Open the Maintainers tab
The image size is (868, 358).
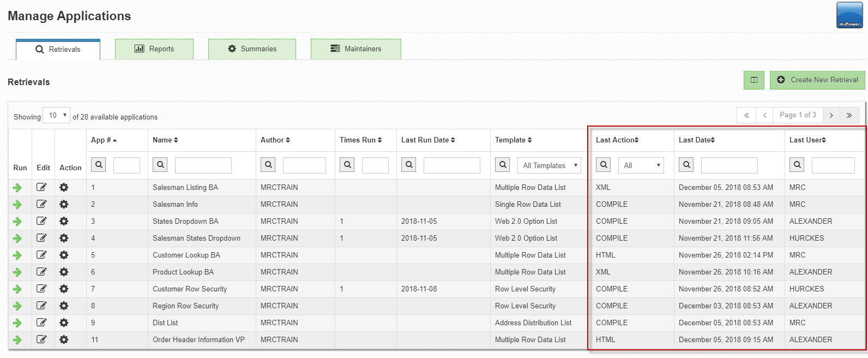(x=356, y=49)
